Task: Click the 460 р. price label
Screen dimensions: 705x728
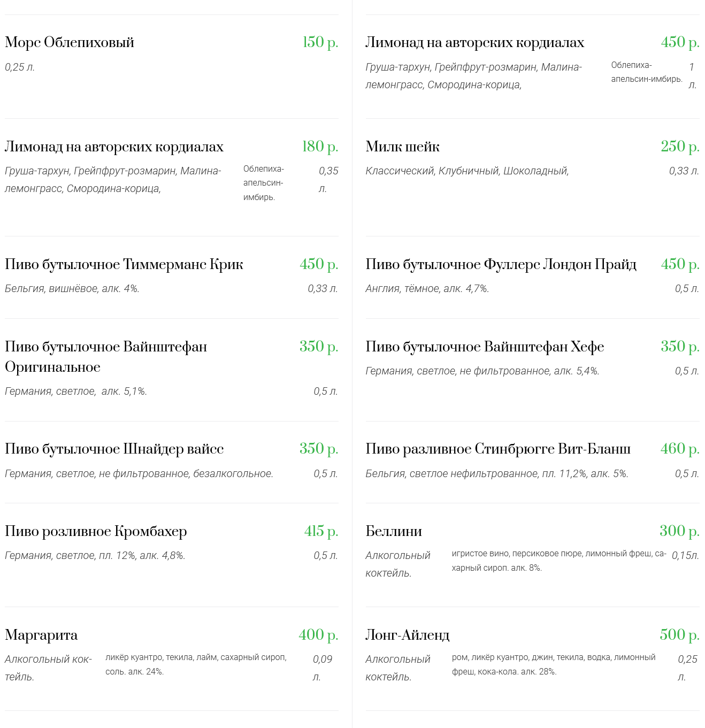Action: (680, 449)
